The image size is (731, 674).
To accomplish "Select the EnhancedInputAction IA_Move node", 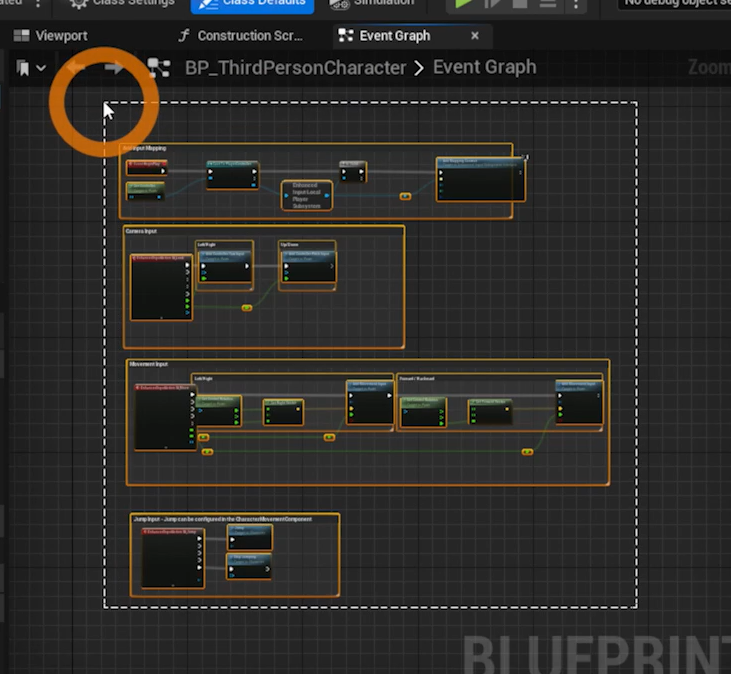I will coord(165,418).
